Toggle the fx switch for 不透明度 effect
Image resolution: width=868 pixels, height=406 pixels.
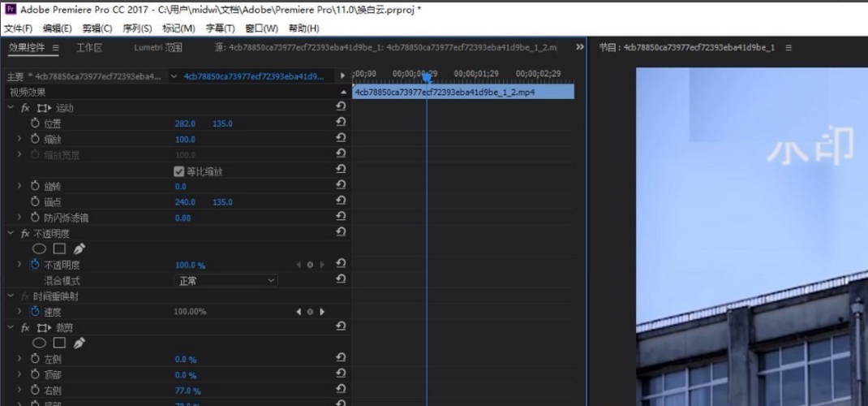tap(25, 234)
